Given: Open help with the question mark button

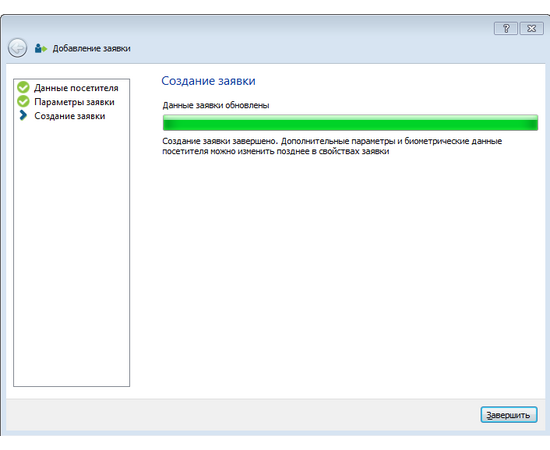Looking at the screenshot, I should pos(505,28).
